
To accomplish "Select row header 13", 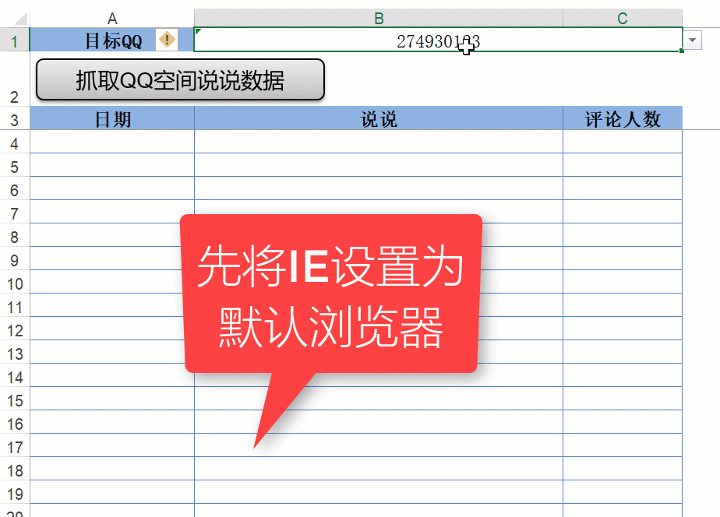I will [x=14, y=354].
